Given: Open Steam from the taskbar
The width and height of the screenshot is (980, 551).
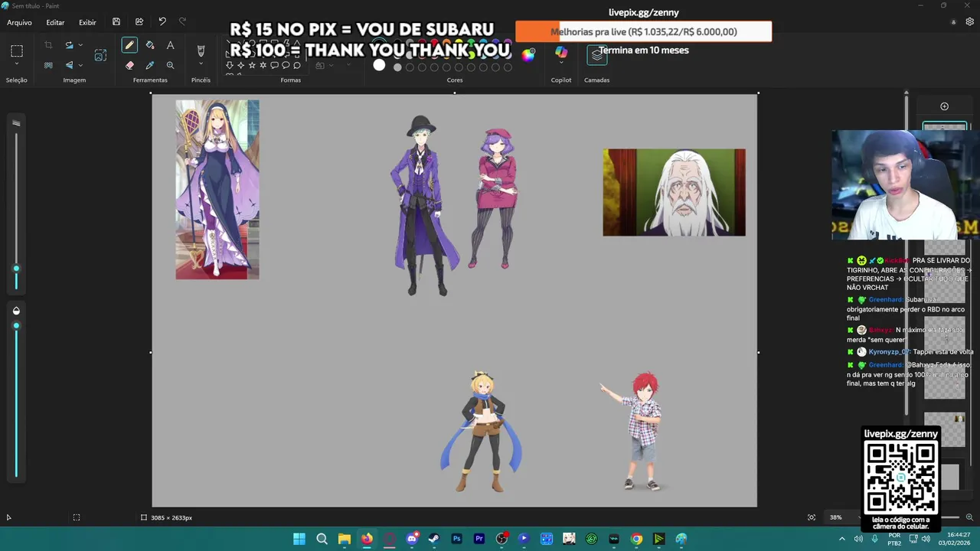Looking at the screenshot, I should click(x=434, y=539).
